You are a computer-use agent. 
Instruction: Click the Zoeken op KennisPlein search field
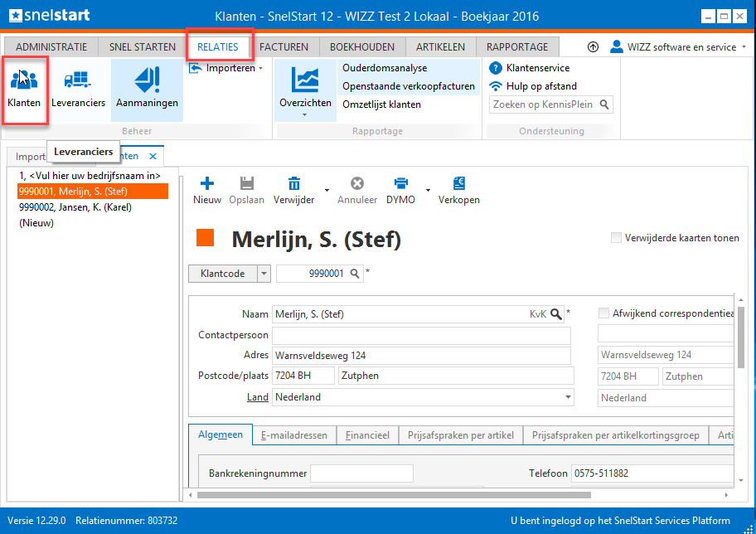(544, 104)
